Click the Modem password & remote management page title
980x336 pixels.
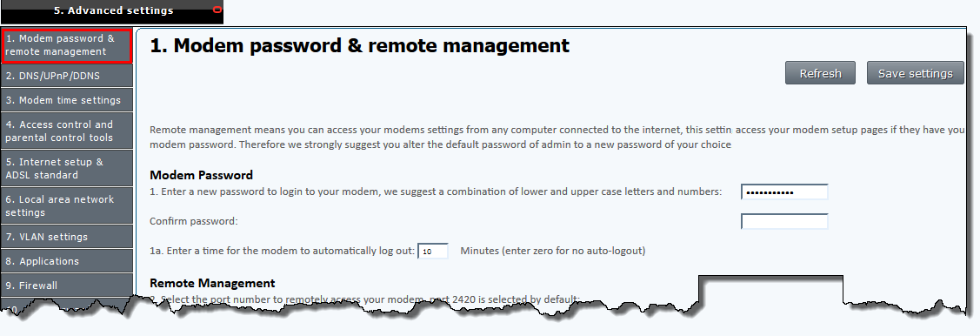pyautogui.click(x=360, y=45)
